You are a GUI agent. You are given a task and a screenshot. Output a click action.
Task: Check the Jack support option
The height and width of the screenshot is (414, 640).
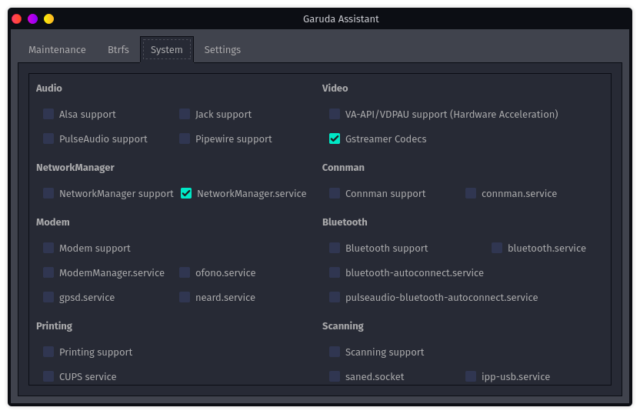[x=185, y=114]
